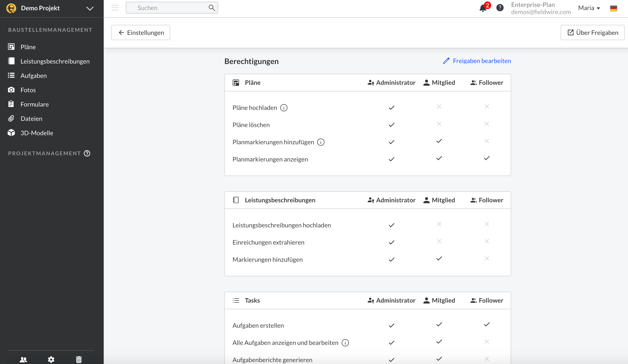Click info icon next to Planmarkierungen hinzufügen

point(321,142)
